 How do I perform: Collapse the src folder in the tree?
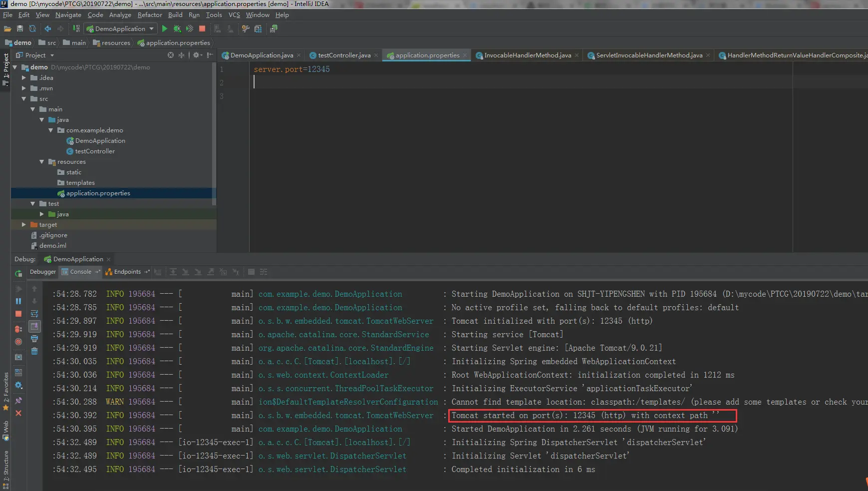pos(23,99)
